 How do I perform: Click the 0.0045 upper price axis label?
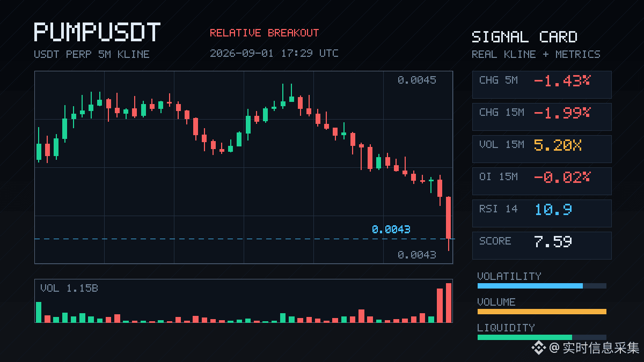tap(417, 80)
